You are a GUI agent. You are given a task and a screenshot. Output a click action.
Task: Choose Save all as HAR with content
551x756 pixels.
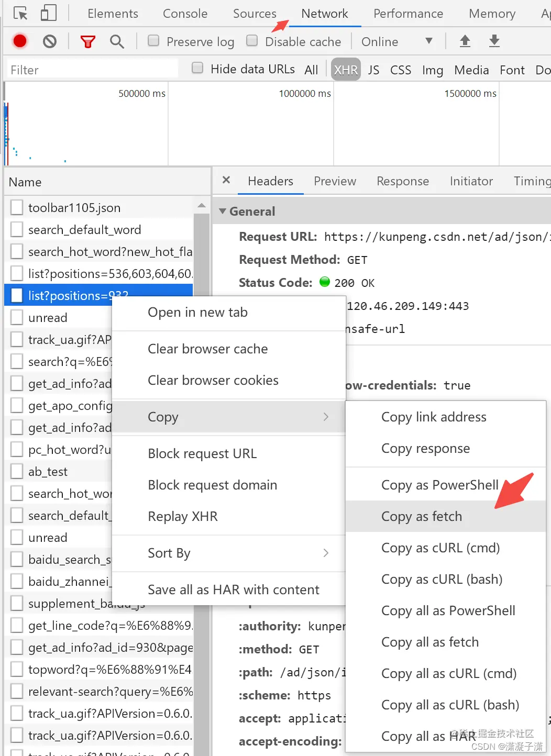point(229,590)
